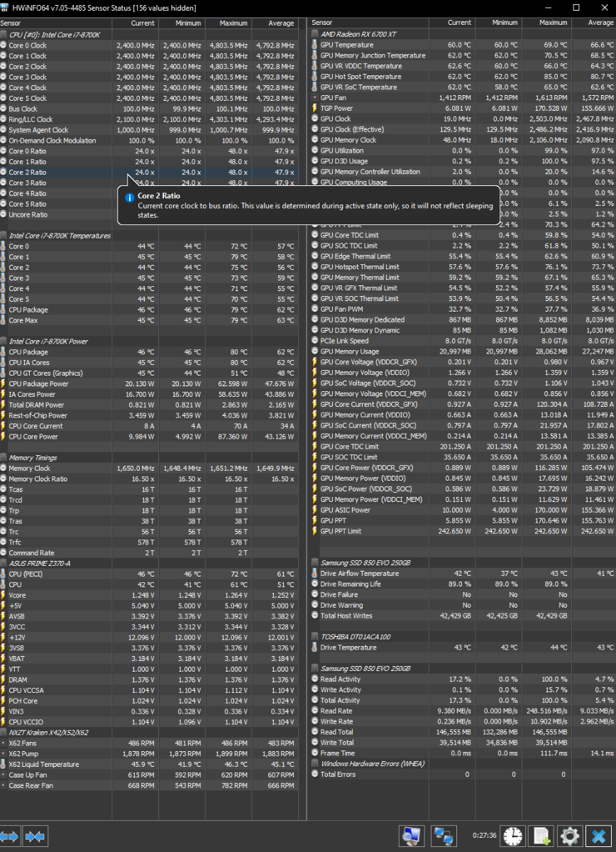This screenshot has width=616, height=852.
Task: Select the Command Rate row
Action: (x=149, y=552)
